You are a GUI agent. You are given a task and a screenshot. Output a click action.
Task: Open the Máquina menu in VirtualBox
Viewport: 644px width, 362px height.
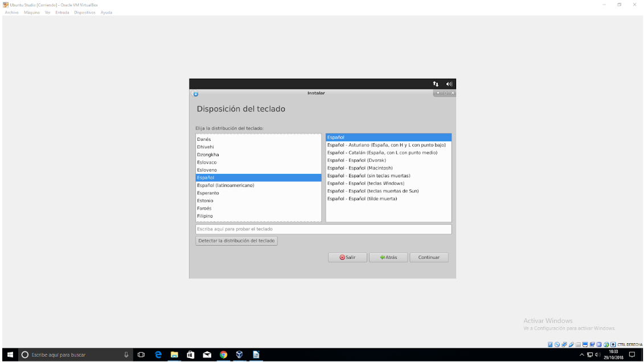pyautogui.click(x=32, y=13)
